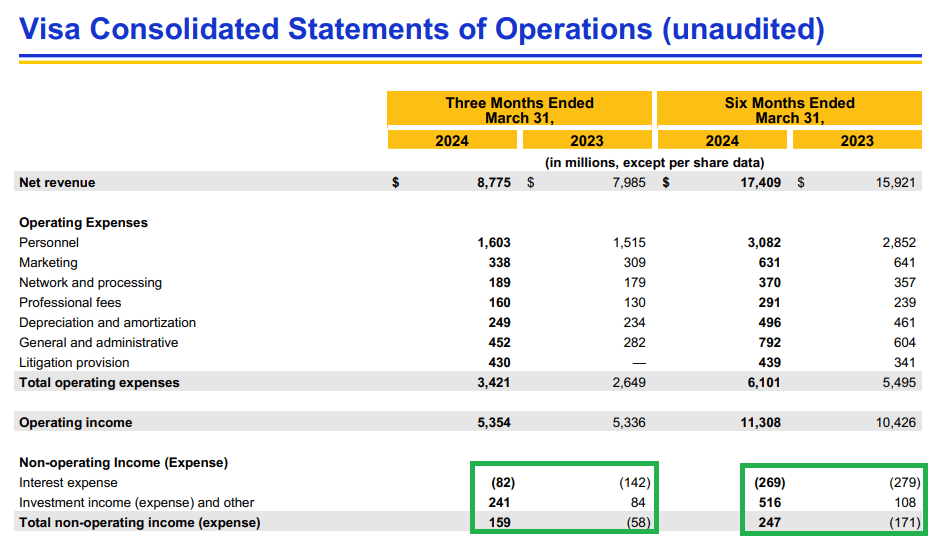Viewport: 939px width, 541px height.
Task: Click the Non-operating Income (Expense) heading
Action: pos(123,463)
